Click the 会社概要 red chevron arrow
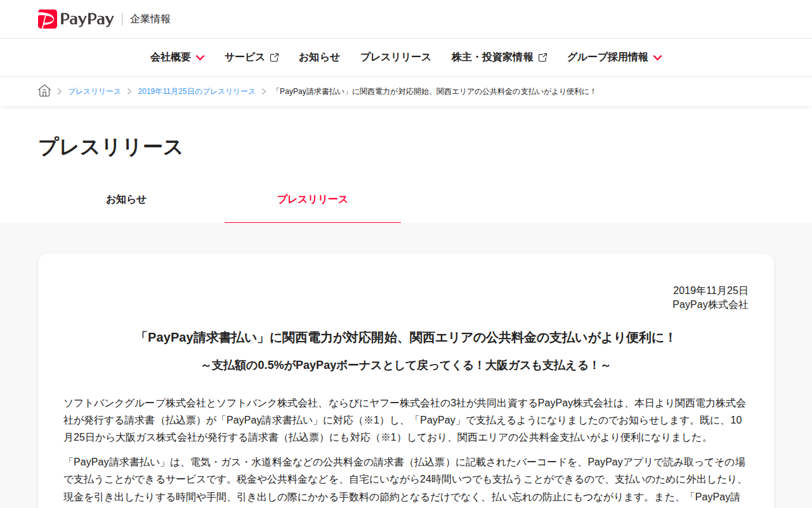The height and width of the screenshot is (508, 812). tap(200, 58)
